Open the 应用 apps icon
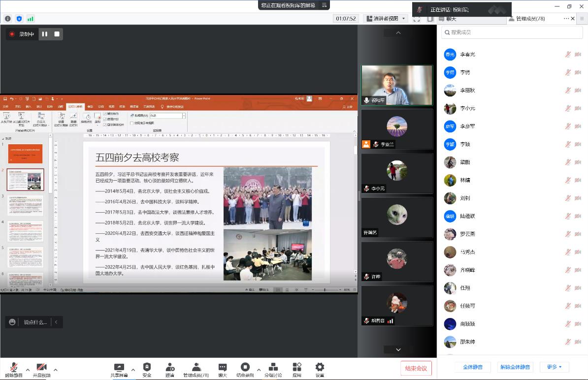This screenshot has height=380, width=588. (297, 369)
